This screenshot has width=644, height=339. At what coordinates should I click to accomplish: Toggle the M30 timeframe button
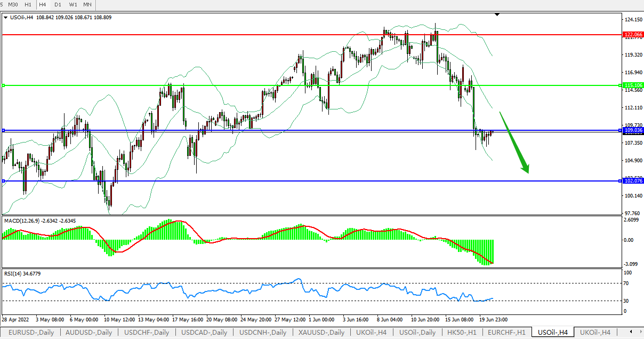(13, 4)
